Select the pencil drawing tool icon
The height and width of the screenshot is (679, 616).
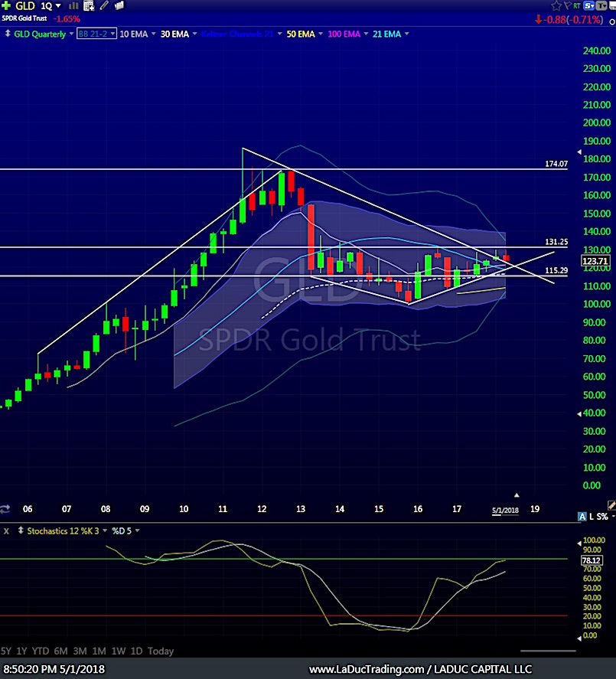(104, 5)
